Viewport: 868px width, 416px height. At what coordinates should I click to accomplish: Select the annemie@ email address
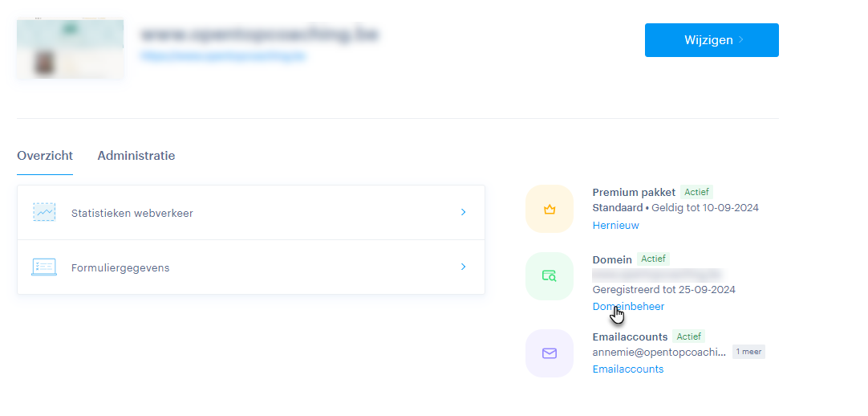pyautogui.click(x=659, y=353)
